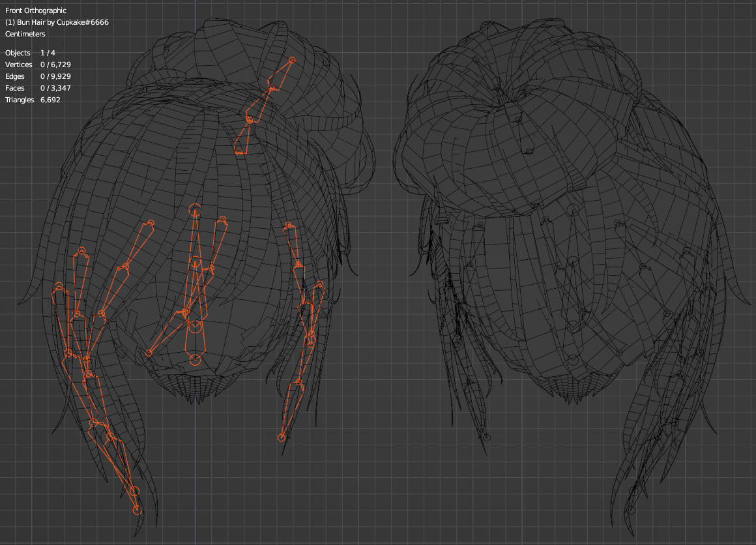The height and width of the screenshot is (545, 756).
Task: Select bottom tip of right-side orange bone chain
Action: (282, 437)
